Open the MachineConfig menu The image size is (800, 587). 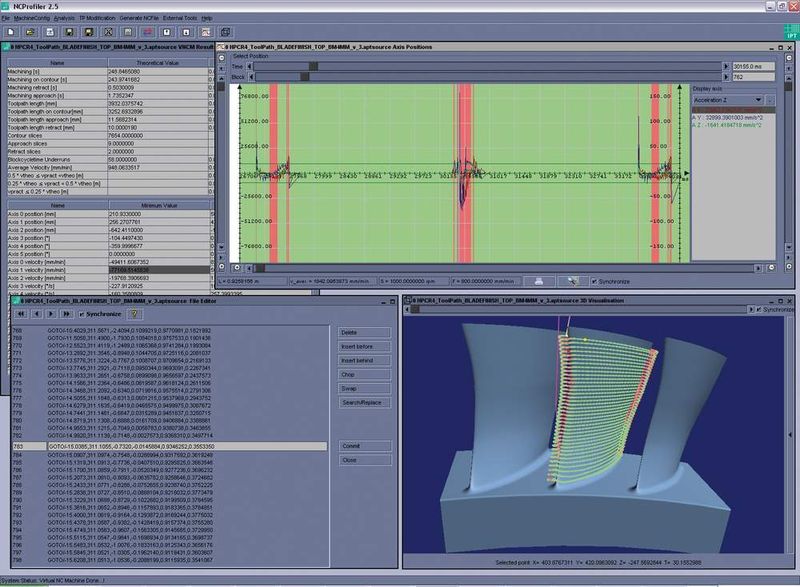point(32,18)
